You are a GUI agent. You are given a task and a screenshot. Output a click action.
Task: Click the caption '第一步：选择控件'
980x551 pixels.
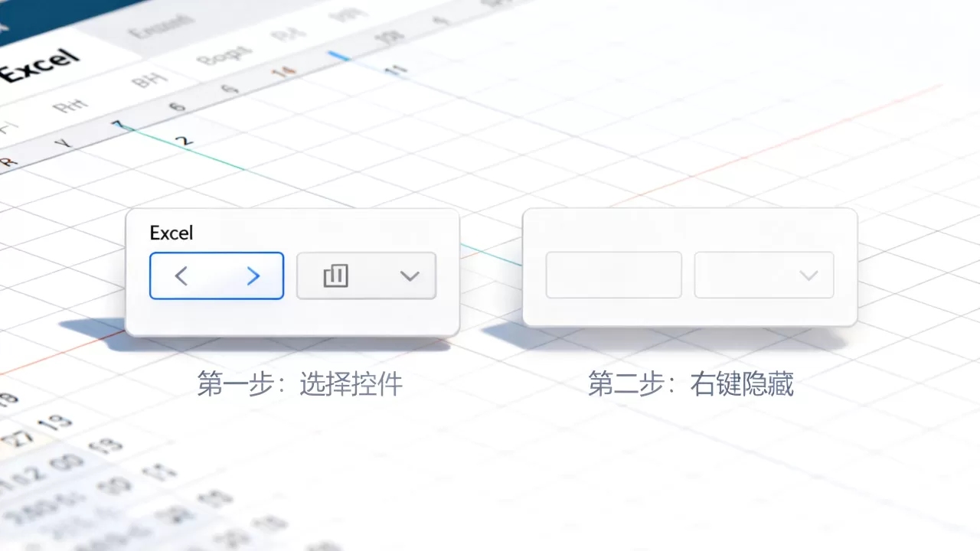(300, 384)
